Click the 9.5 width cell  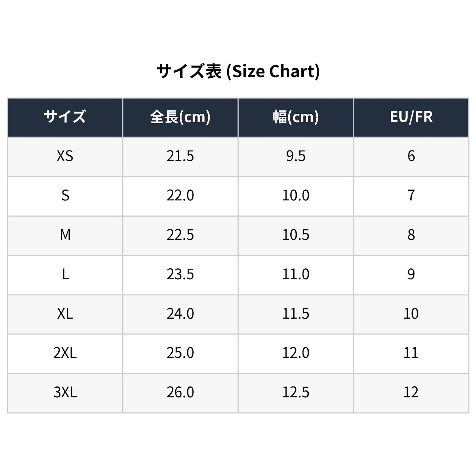click(296, 156)
